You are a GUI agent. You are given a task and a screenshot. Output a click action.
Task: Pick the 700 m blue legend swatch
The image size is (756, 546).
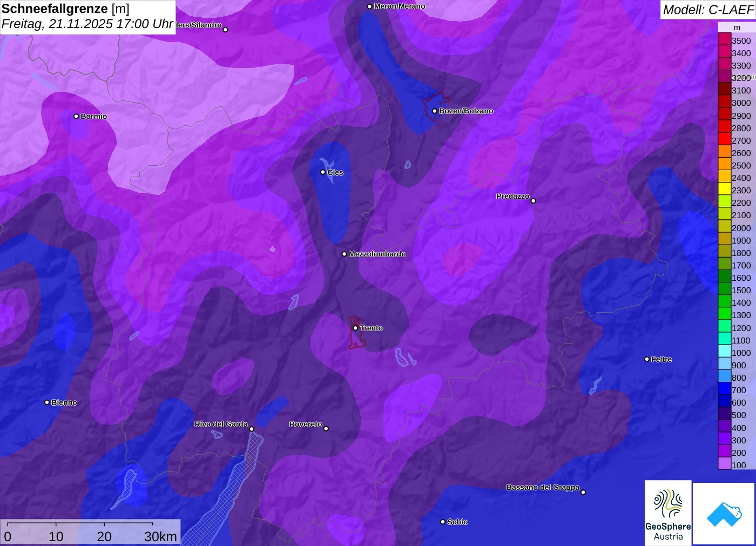725,389
